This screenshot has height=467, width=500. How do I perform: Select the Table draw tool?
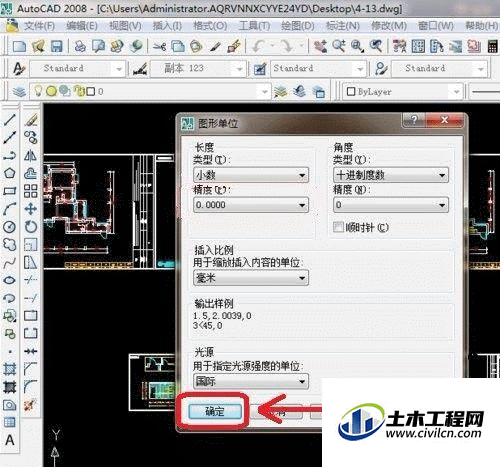tap(10, 422)
